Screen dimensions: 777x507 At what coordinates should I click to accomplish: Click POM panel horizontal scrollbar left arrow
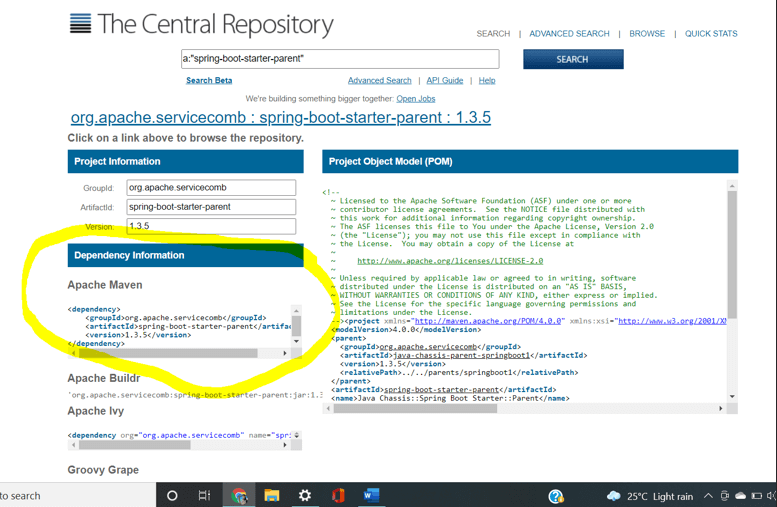pyautogui.click(x=328, y=408)
